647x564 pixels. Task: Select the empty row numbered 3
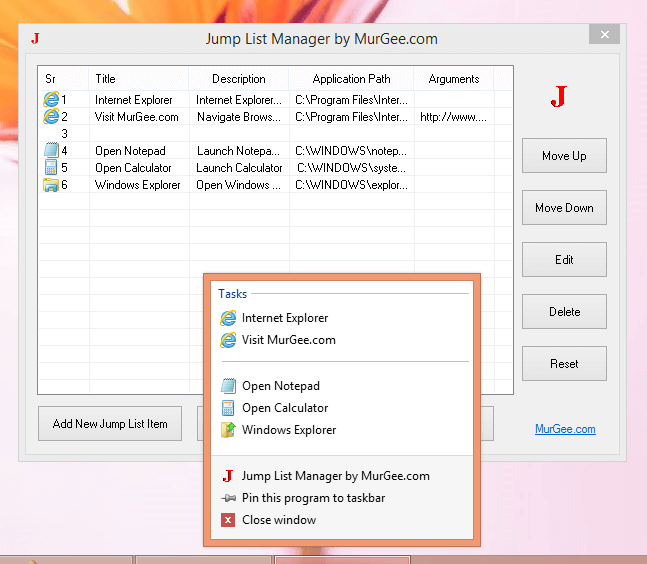(276, 134)
